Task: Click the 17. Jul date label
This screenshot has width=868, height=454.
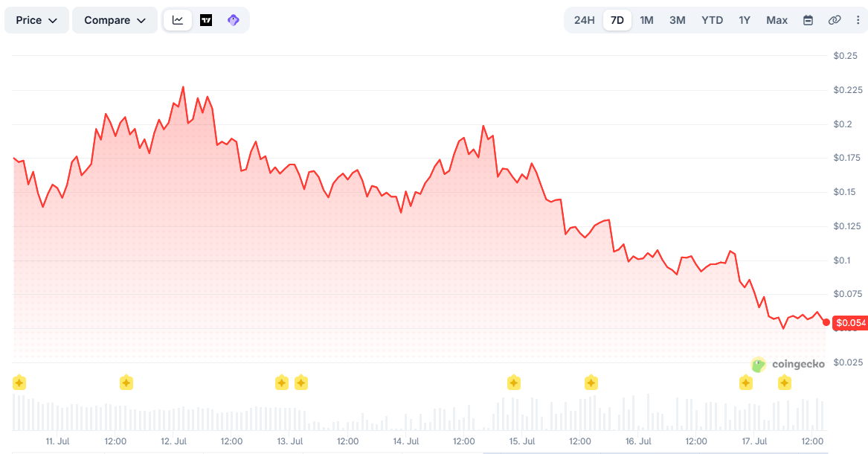Action: tap(754, 441)
